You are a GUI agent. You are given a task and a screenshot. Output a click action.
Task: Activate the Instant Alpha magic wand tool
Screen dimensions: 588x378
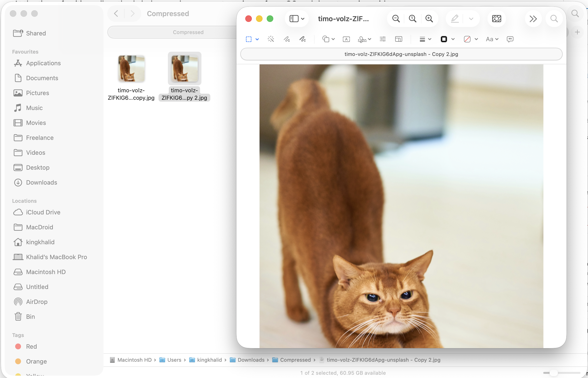pos(271,39)
